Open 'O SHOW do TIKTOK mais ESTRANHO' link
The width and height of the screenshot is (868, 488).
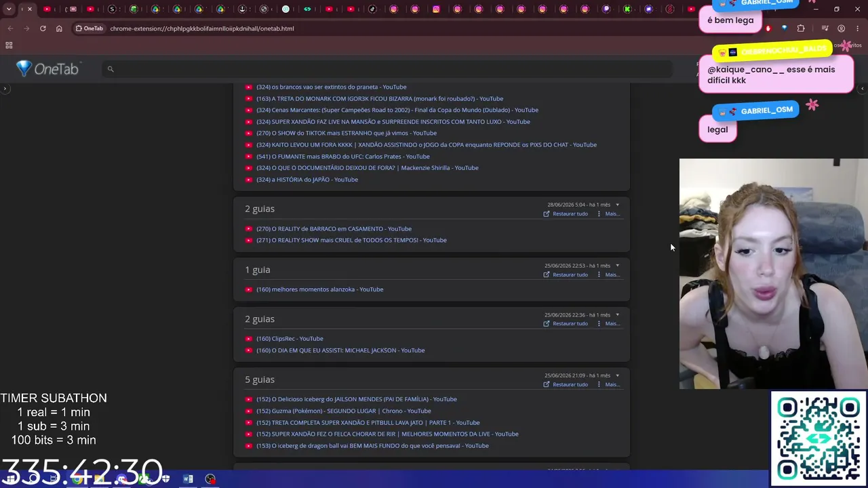[347, 133]
